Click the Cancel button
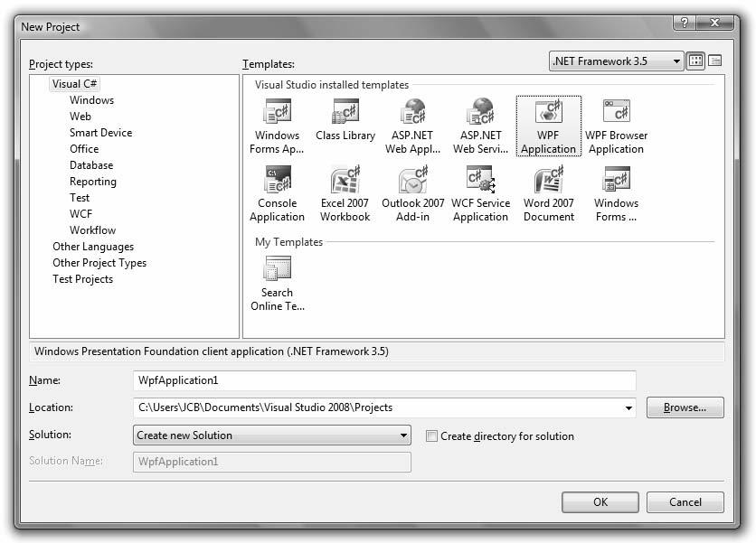This screenshot has width=756, height=543. (x=685, y=502)
